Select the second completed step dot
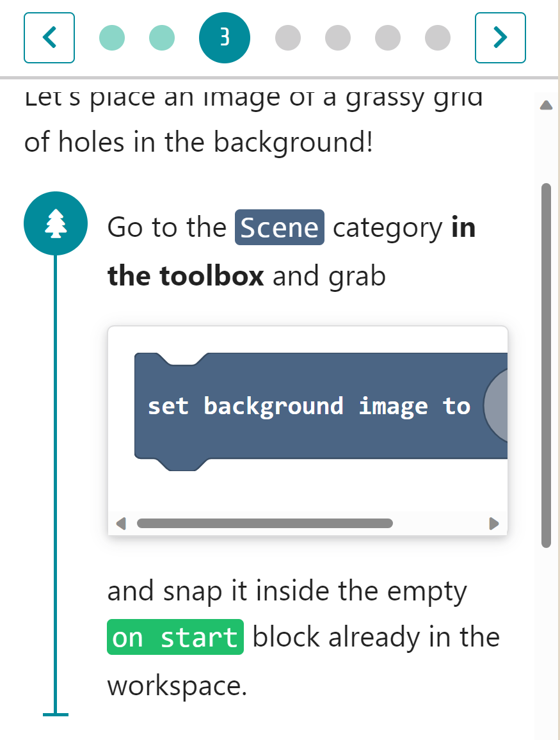This screenshot has height=740, width=560. coord(161,37)
